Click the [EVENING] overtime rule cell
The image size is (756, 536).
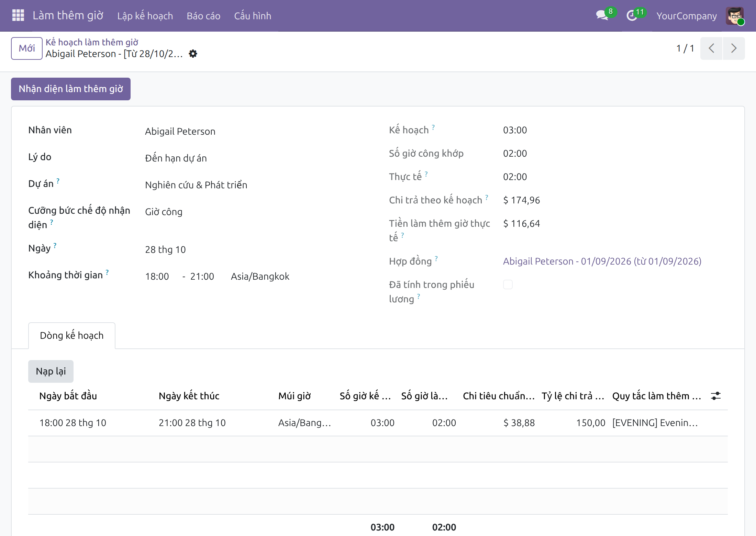coord(655,423)
